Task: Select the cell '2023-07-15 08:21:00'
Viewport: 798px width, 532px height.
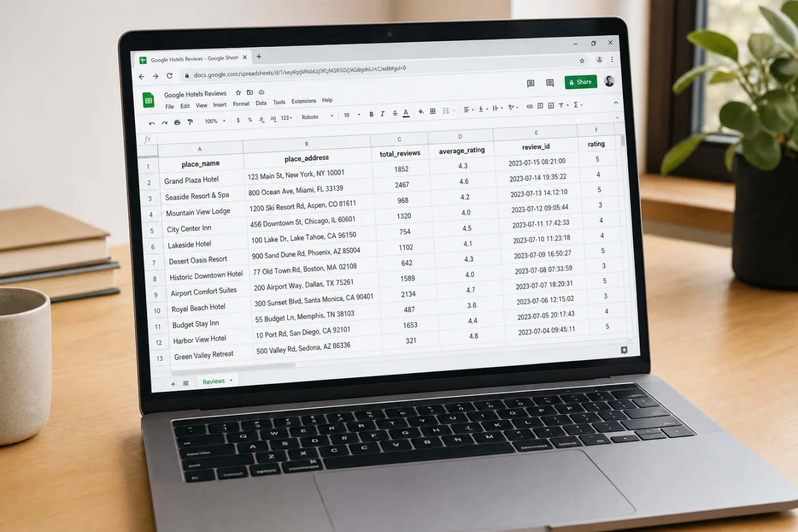Action: coord(537,162)
